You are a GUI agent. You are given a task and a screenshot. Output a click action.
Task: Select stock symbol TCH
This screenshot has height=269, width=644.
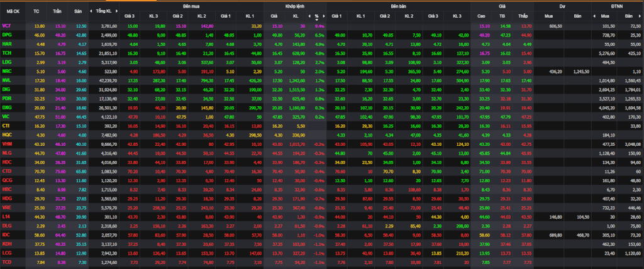point(6,53)
